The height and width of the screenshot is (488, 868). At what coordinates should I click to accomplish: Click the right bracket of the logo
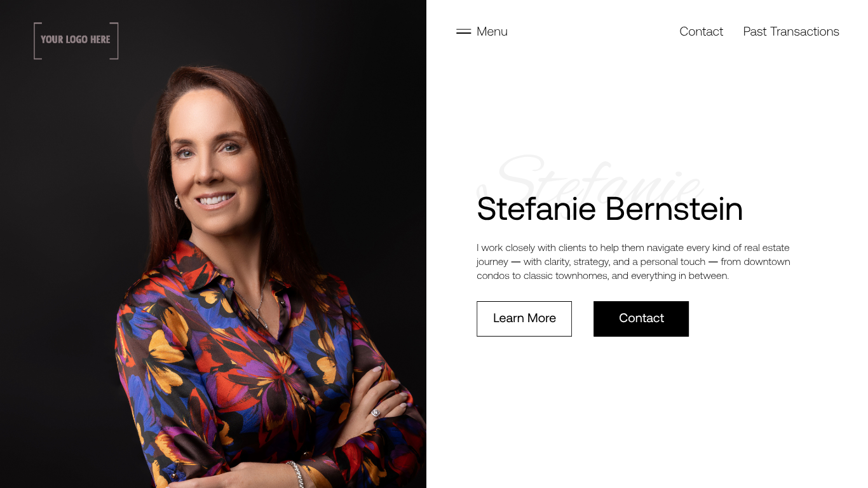point(115,41)
